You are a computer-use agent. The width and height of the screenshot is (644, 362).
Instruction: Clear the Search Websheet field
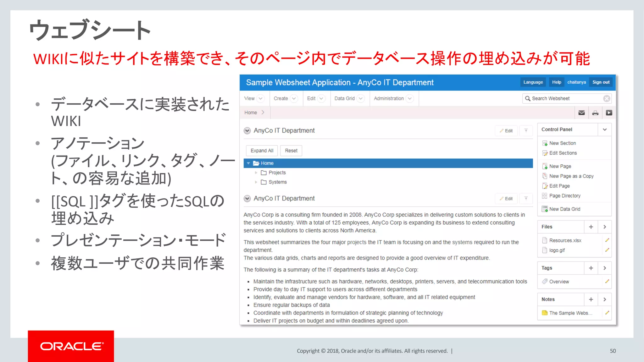tap(607, 99)
